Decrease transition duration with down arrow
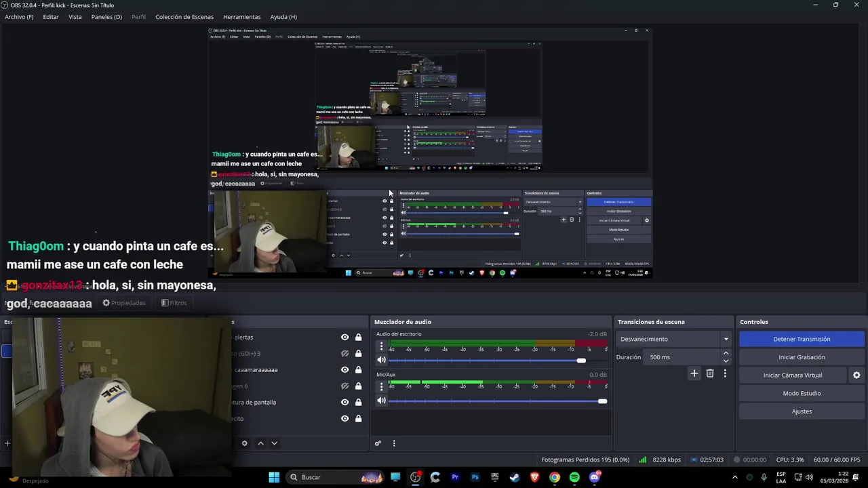The width and height of the screenshot is (868, 488). [726, 361]
